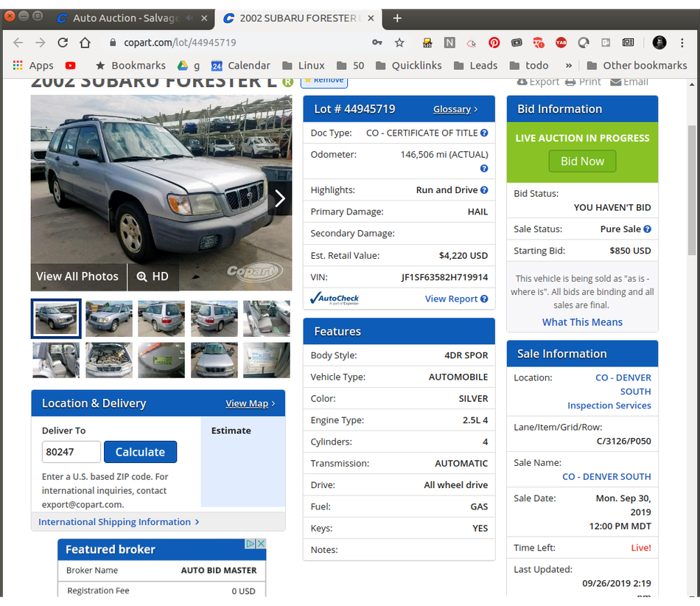This screenshot has height=606, width=700.
Task: Click the Deliver To ZIP code field
Action: (x=71, y=452)
